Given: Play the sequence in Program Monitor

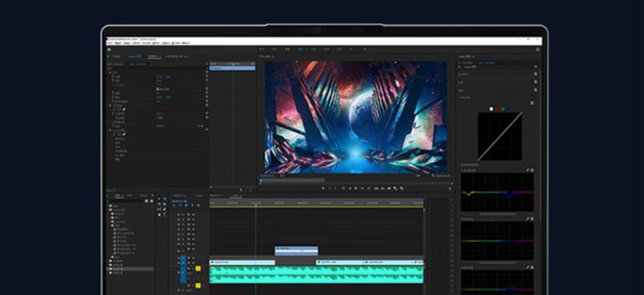Looking at the screenshot, I should [x=356, y=188].
